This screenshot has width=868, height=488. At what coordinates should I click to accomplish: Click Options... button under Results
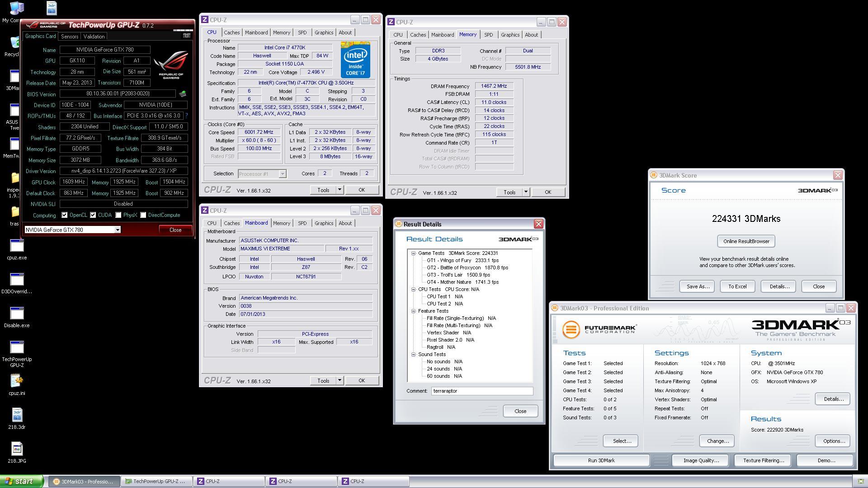[x=834, y=441]
